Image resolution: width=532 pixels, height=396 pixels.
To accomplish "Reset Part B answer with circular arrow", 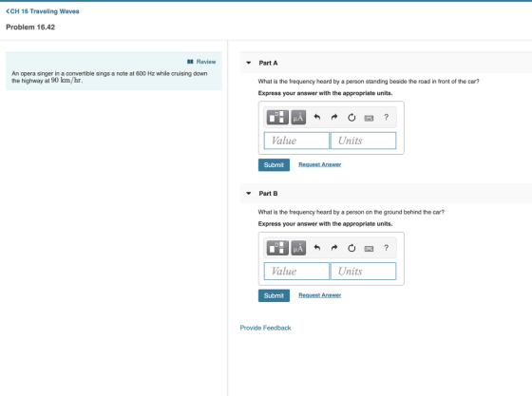I will 351,248.
